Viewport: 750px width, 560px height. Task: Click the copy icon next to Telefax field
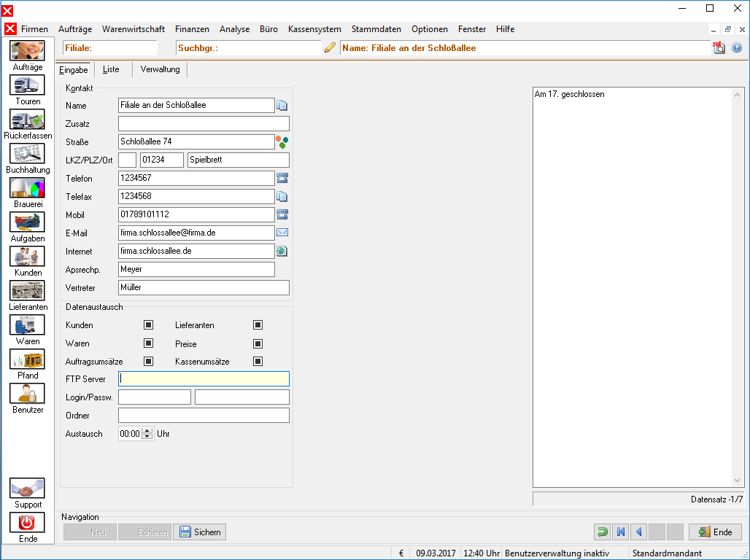[282, 197]
